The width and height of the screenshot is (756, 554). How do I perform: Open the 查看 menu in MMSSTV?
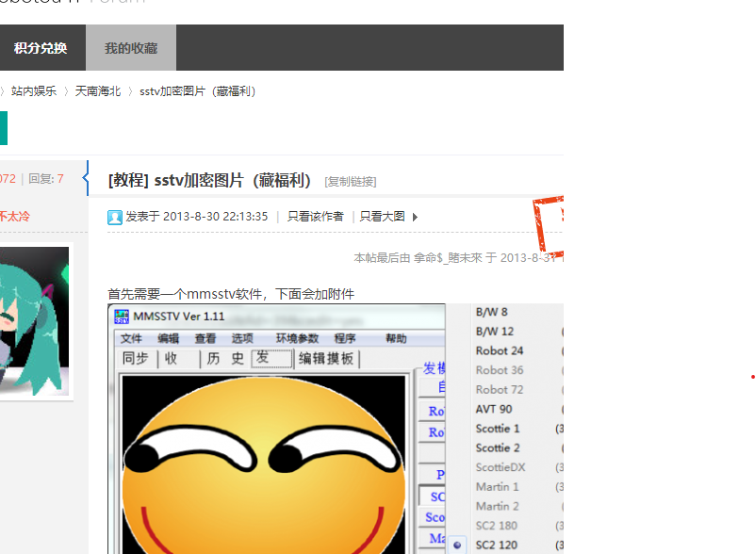[205, 338]
